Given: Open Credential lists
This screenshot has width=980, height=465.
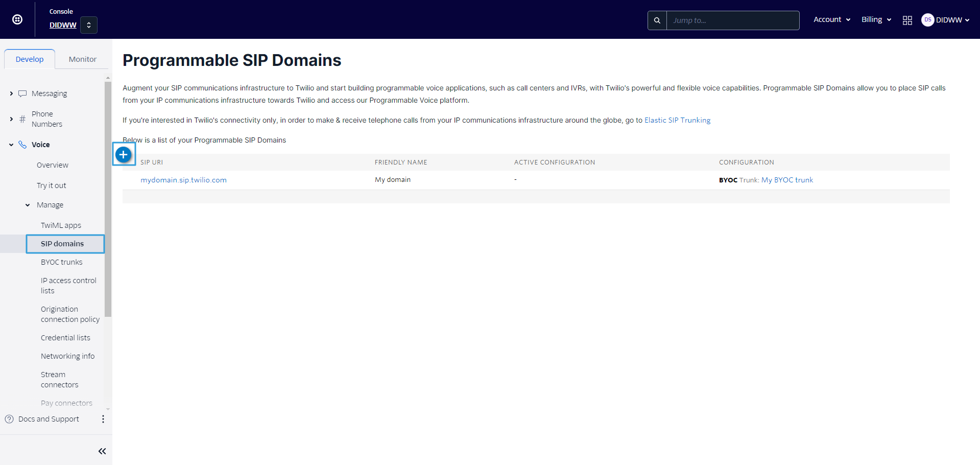Looking at the screenshot, I should coord(65,338).
